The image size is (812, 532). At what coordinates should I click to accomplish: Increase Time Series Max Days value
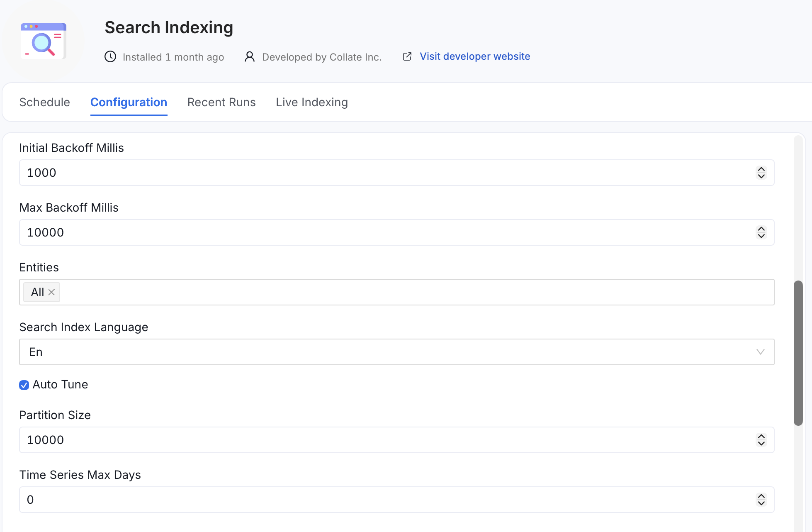[761, 496]
